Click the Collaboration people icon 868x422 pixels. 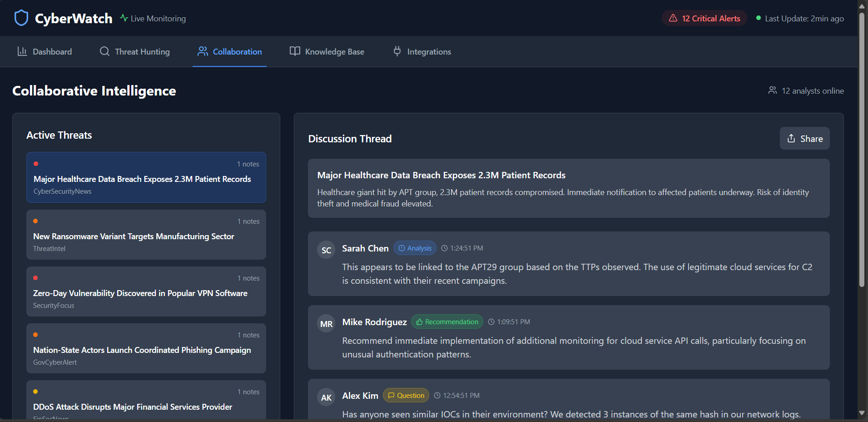pos(203,51)
